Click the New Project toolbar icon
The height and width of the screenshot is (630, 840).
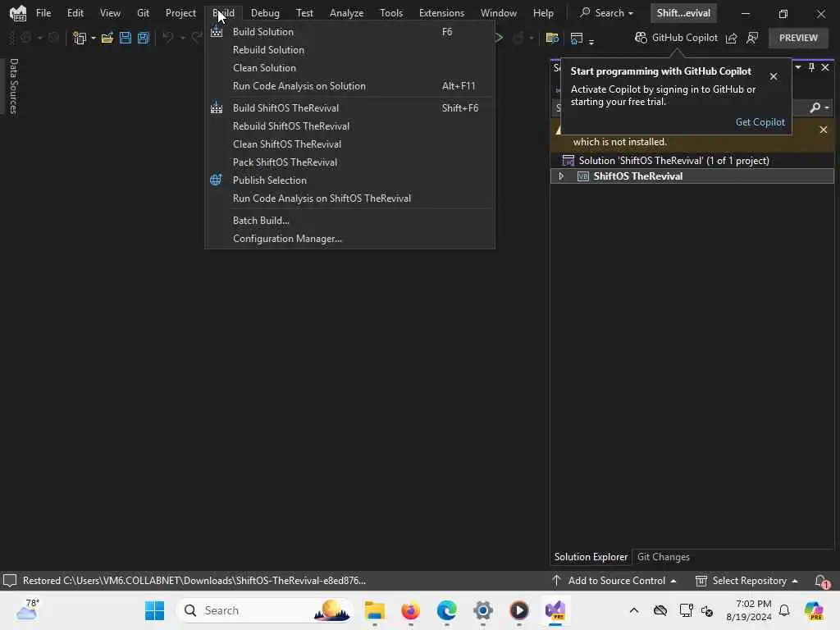tap(80, 38)
